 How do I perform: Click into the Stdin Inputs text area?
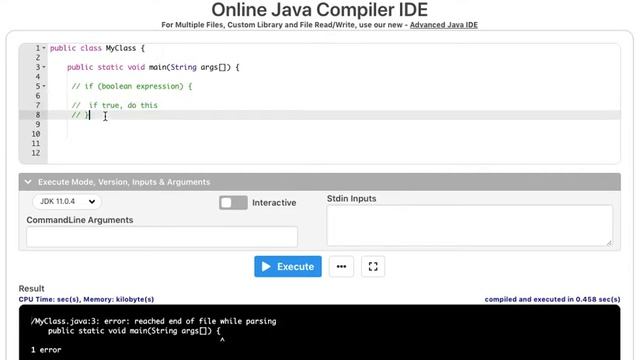pyautogui.click(x=470, y=225)
